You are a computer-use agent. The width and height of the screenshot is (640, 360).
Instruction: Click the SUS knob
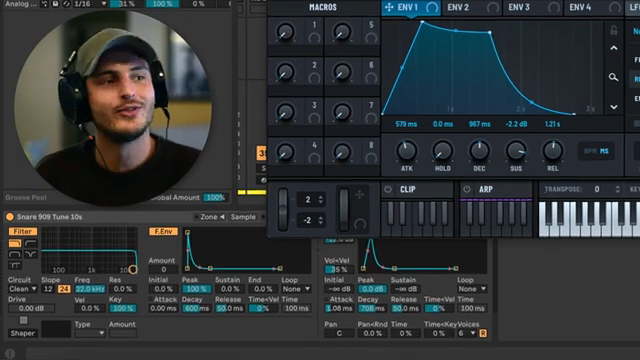[516, 151]
